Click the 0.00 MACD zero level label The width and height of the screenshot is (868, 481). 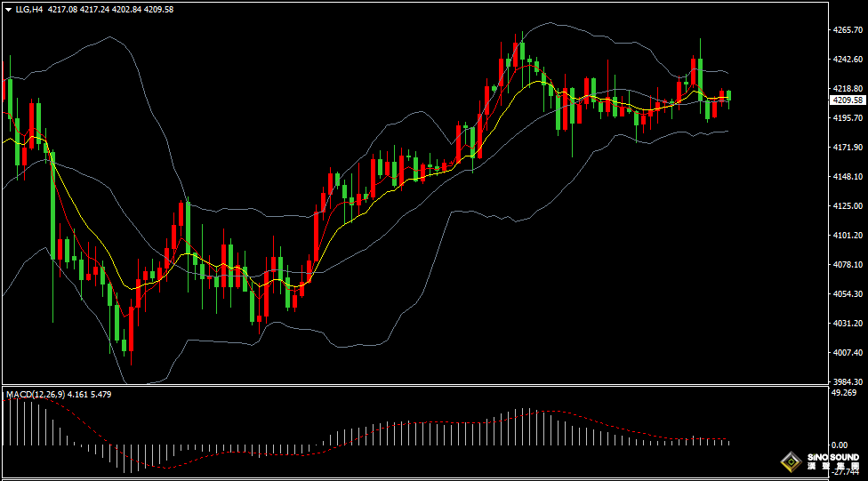839,445
